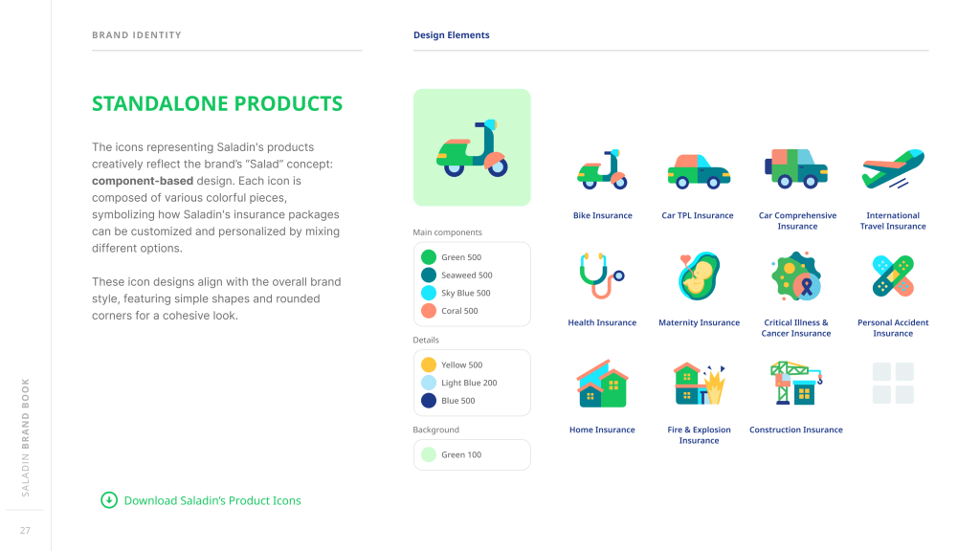
Task: Select the Fire & Explosion Insurance icon
Action: coord(699,384)
